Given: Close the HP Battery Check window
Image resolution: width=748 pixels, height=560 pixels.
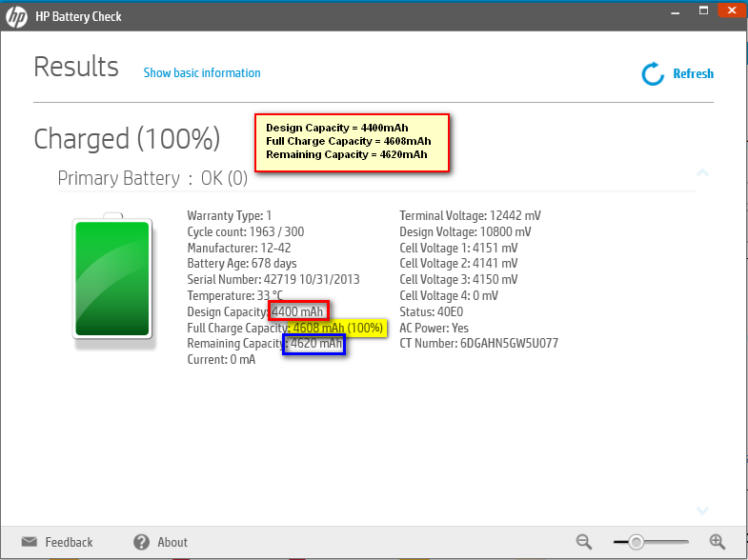Looking at the screenshot, I should tap(732, 10).
